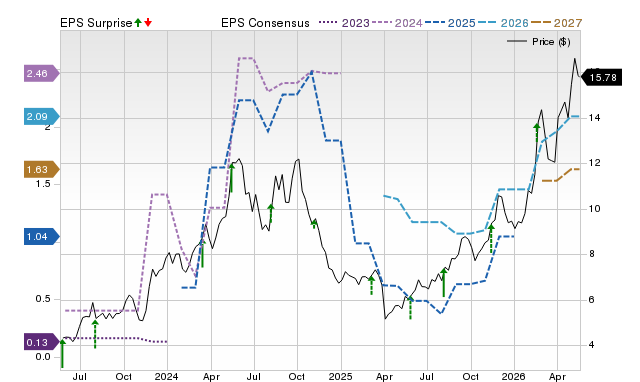The height and width of the screenshot is (382, 640).
Task: Toggle the 2024 consensus series in legend
Action: [397, 23]
